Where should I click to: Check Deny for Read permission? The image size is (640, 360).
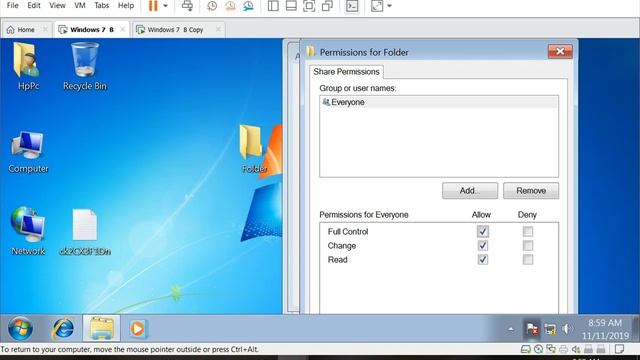coord(528,259)
